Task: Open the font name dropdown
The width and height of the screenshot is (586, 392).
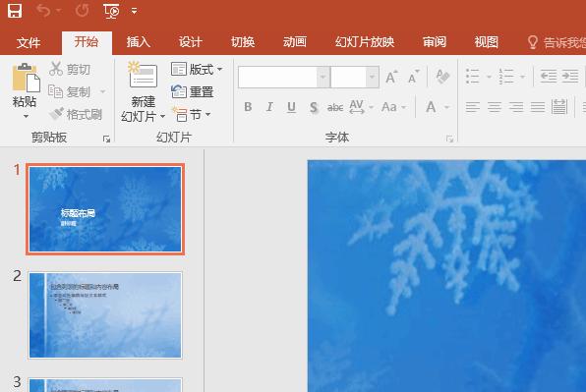Action: point(322,78)
